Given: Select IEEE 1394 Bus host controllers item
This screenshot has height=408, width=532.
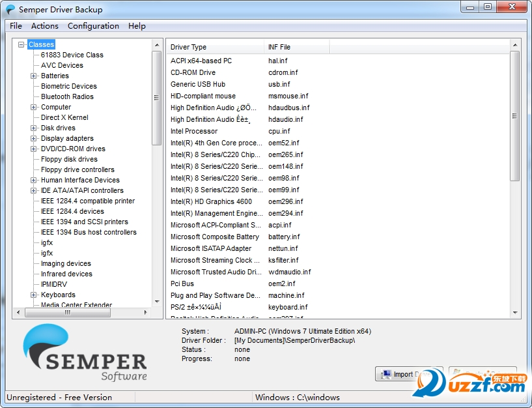Looking at the screenshot, I should (x=89, y=233).
